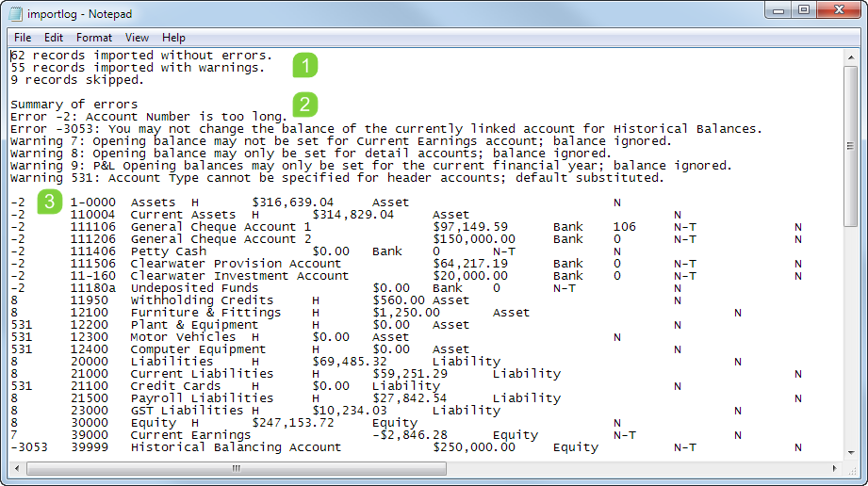Viewport: 868px width, 486px height.
Task: Click '55 records imported with warnings.' line
Action: click(x=138, y=68)
